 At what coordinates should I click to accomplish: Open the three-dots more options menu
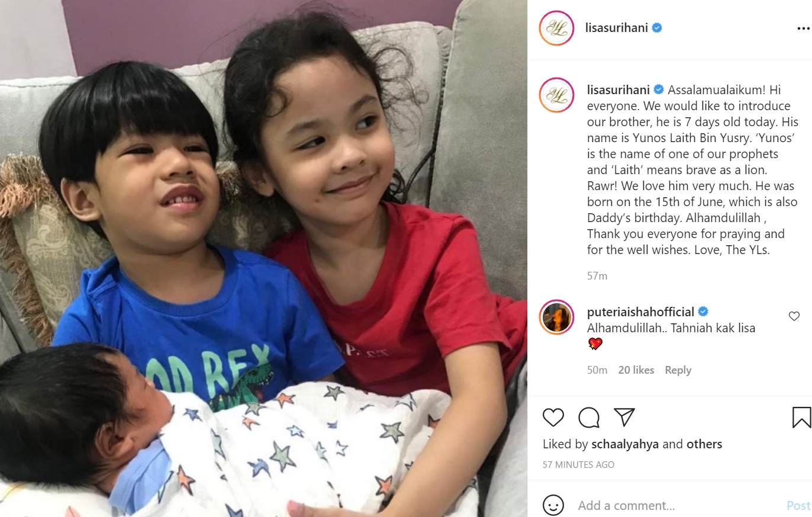pyautogui.click(x=803, y=28)
